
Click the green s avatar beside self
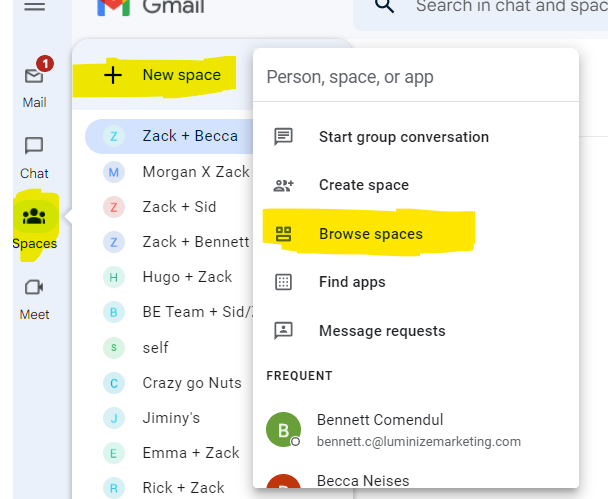114,347
